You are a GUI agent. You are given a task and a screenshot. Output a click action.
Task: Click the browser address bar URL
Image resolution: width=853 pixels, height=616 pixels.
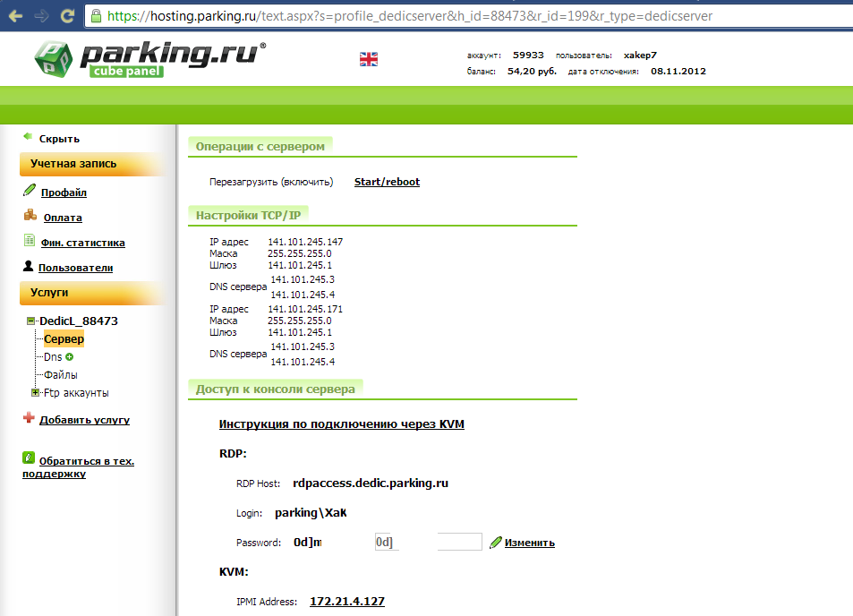click(410, 16)
